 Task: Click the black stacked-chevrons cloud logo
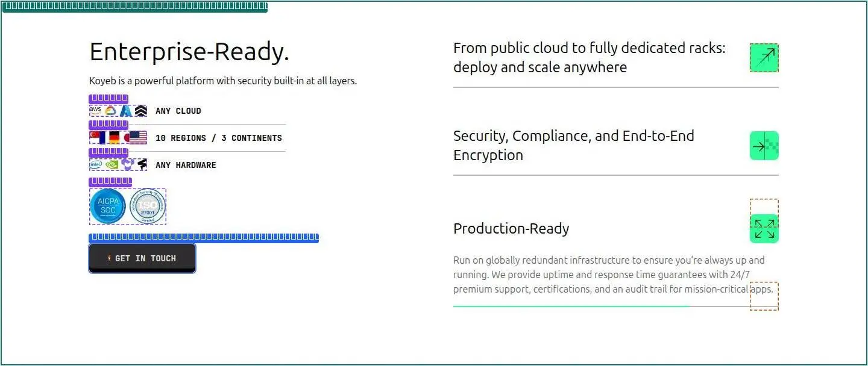(140, 111)
